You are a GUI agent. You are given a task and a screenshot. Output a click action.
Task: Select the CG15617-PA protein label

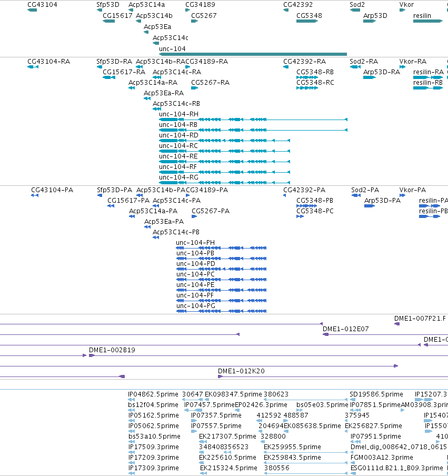click(128, 201)
